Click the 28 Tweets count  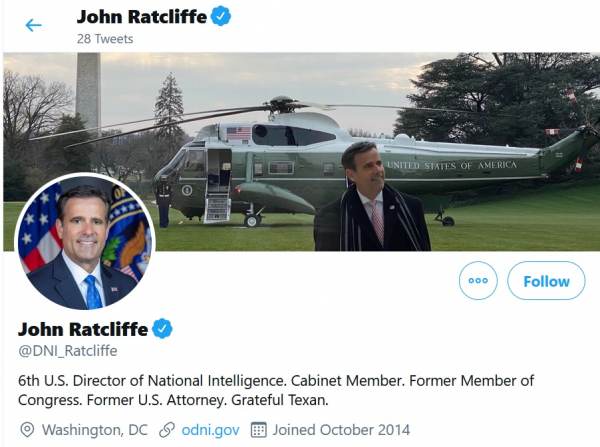(105, 39)
